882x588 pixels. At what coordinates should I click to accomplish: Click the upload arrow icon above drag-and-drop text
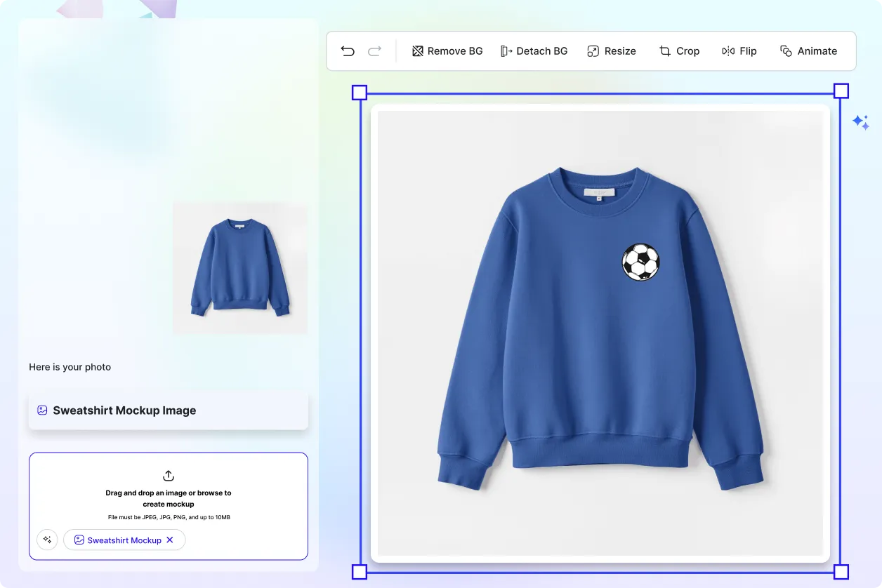168,476
